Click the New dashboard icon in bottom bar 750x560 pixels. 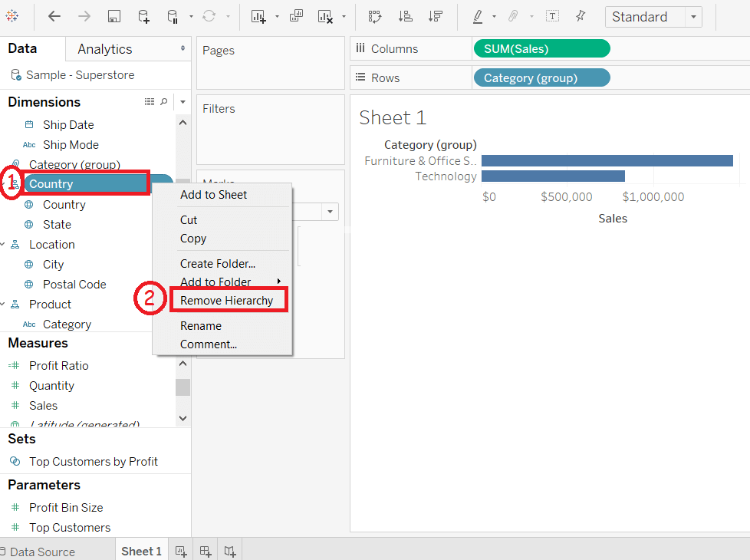206,552
